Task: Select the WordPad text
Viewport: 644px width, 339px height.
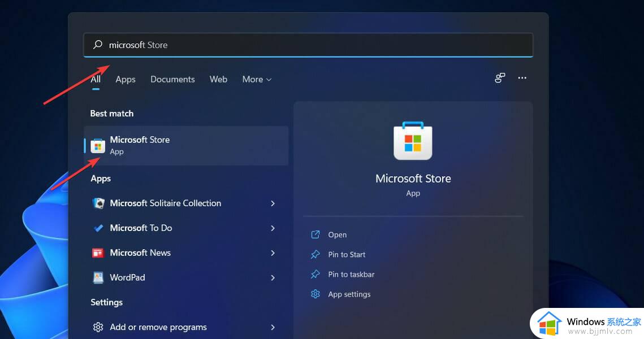Action: pos(127,277)
